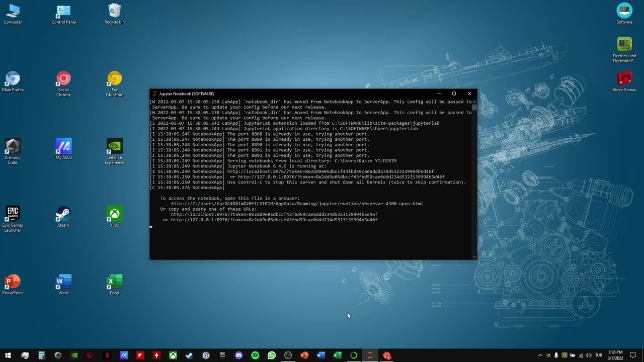Open the PowerPoint desktop shortcut
Viewport: 644px width, 362px height.
[13, 285]
